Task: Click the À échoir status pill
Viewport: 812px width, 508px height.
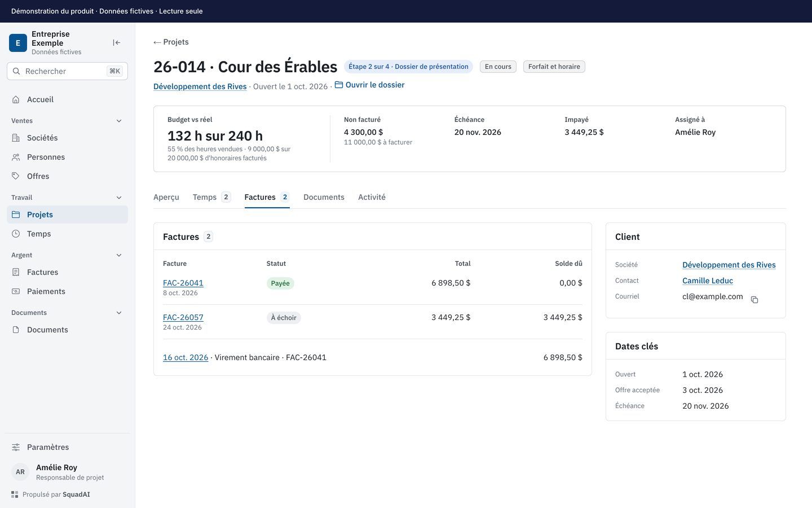Action: [x=284, y=318]
